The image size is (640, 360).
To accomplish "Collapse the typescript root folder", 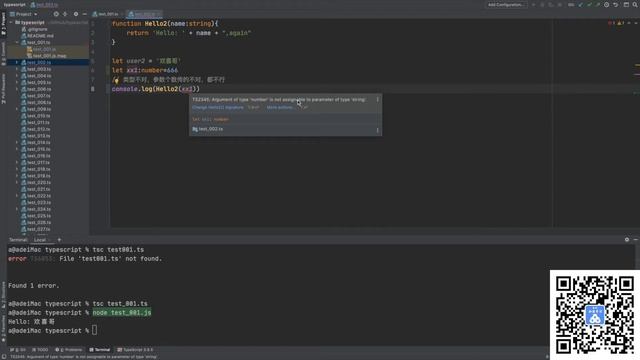I will pyautogui.click(x=11, y=23).
